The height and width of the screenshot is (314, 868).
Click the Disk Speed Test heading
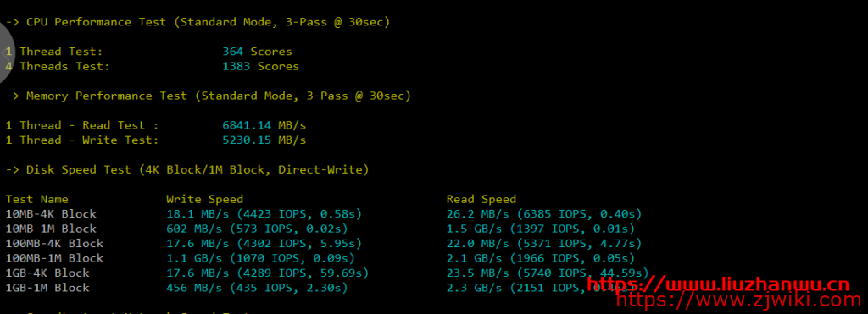click(187, 169)
